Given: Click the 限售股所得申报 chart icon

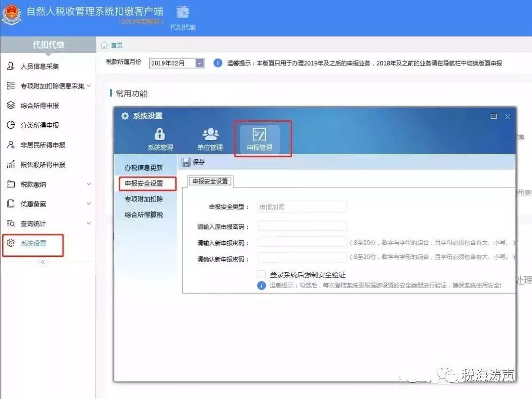Looking at the screenshot, I should tap(10, 164).
